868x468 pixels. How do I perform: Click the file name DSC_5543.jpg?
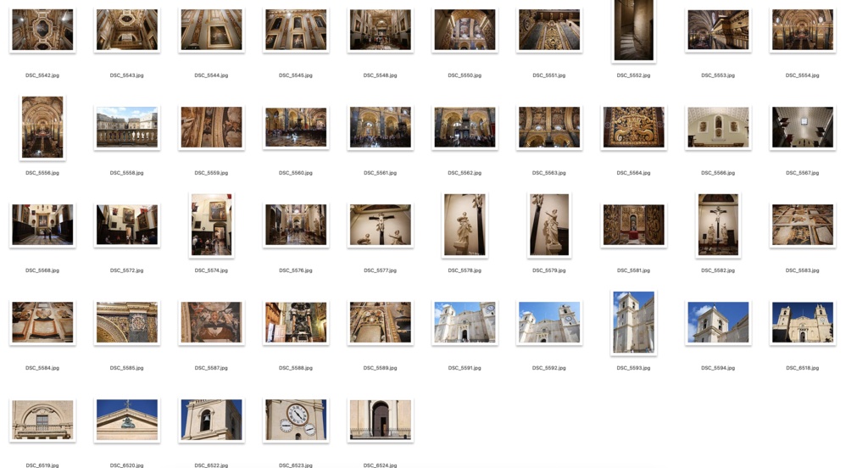click(x=127, y=75)
